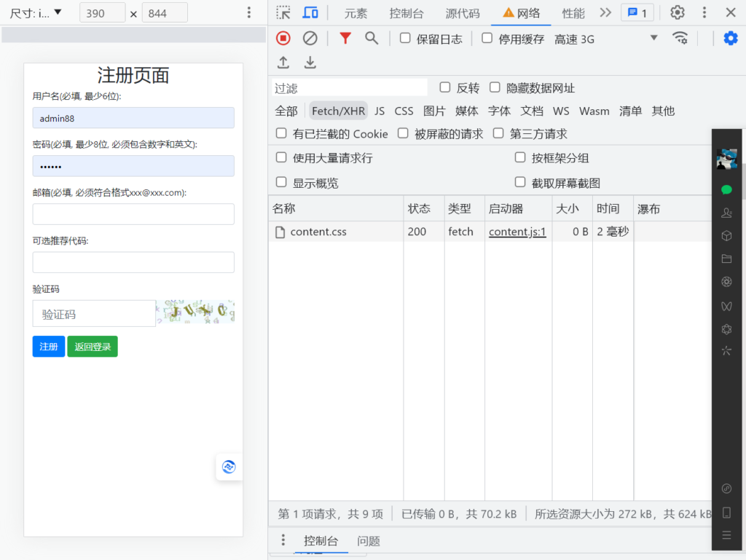This screenshot has height=560, width=746.
Task: Open the content.js:1 initiator link
Action: [517, 232]
